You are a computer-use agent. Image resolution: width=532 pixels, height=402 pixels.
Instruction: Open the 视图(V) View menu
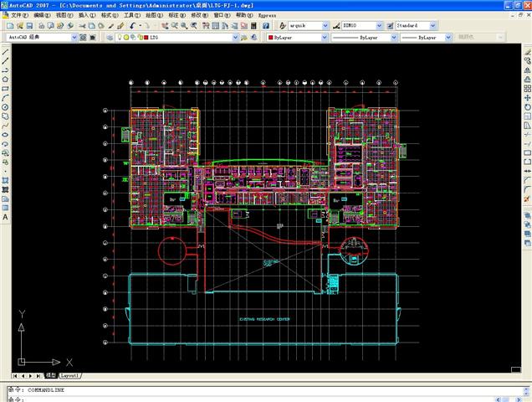64,15
